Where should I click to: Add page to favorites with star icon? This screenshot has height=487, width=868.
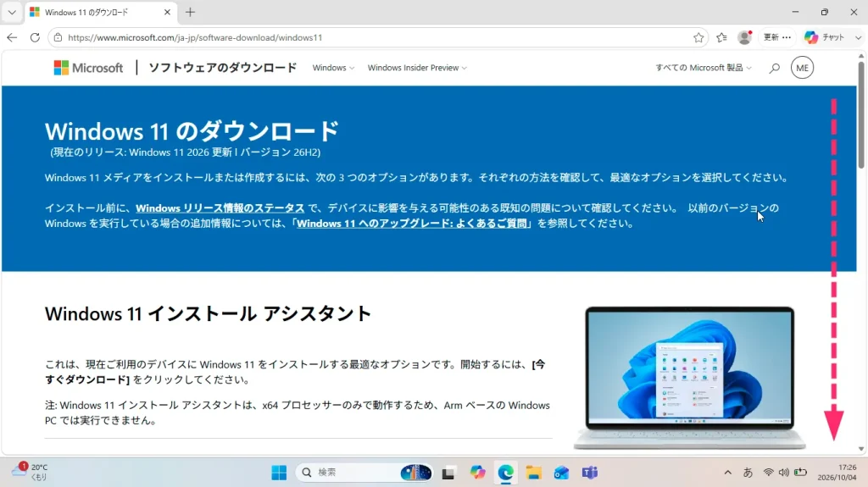[698, 37]
